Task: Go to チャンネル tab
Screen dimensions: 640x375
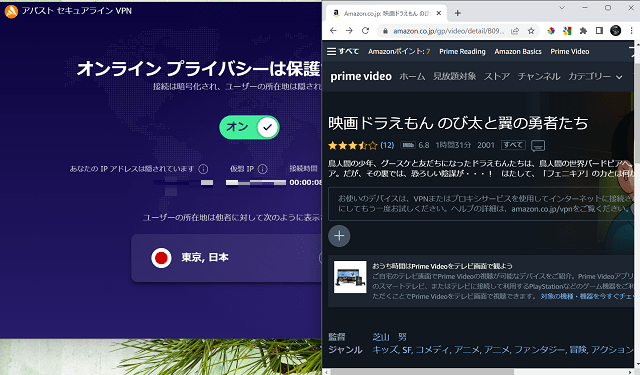Action: (539, 76)
